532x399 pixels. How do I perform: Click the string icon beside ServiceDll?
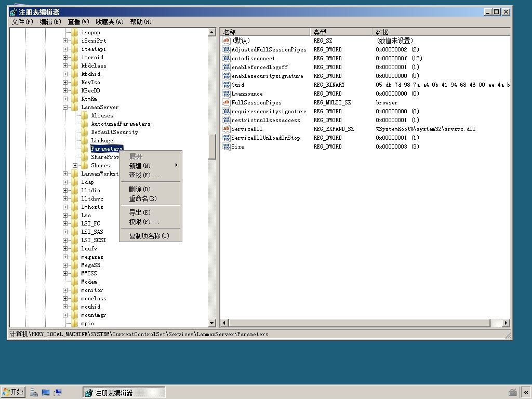[x=227, y=129]
